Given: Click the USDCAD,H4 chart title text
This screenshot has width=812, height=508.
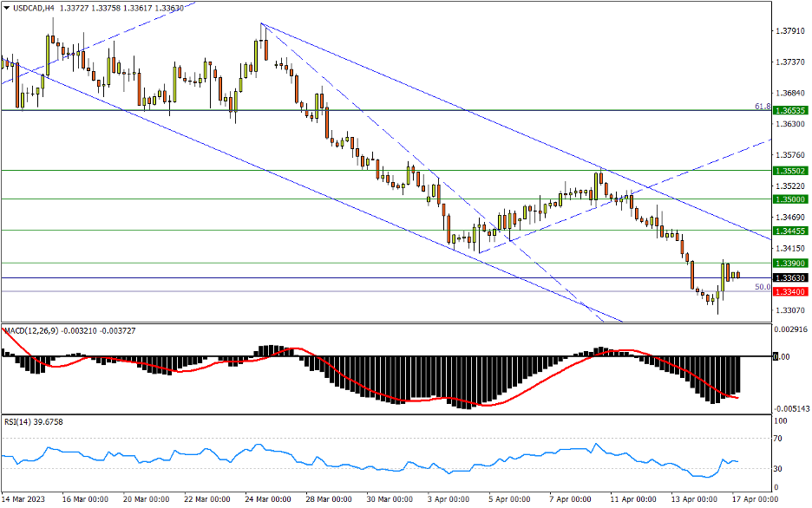Looking at the screenshot, I should coord(29,8).
